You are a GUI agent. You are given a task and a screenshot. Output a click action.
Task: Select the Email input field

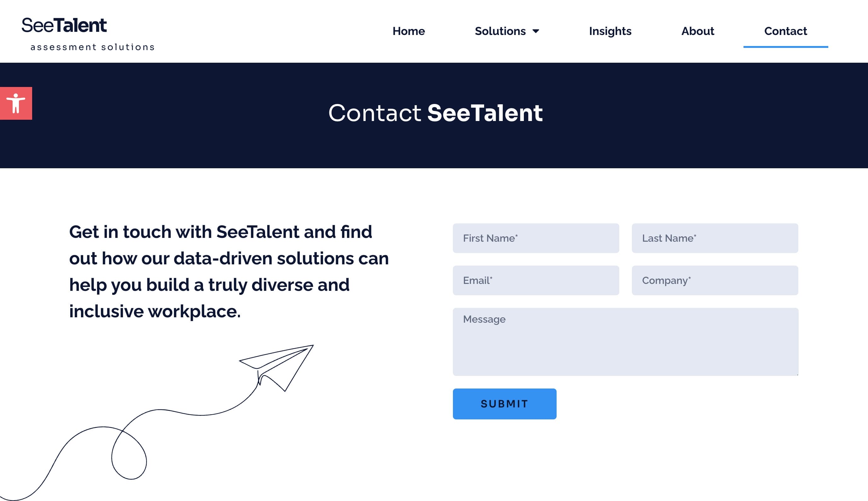pyautogui.click(x=535, y=280)
